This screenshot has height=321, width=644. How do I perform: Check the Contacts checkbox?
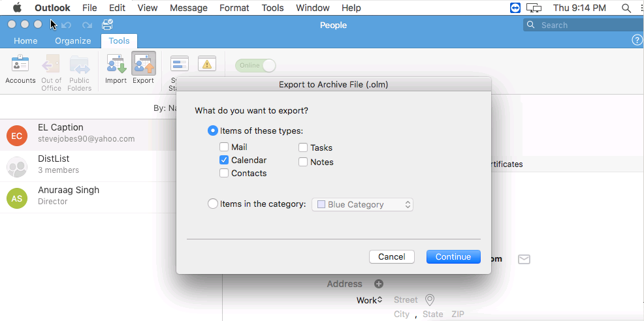224,174
